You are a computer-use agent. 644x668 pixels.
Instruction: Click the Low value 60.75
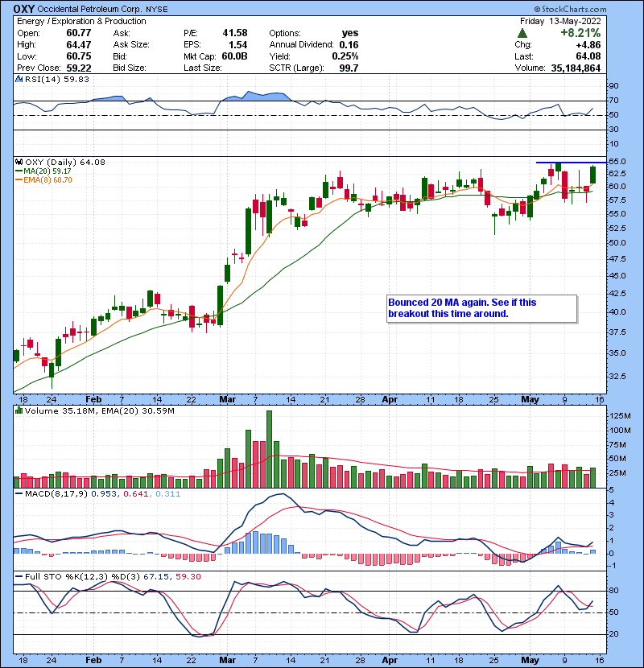point(79,56)
